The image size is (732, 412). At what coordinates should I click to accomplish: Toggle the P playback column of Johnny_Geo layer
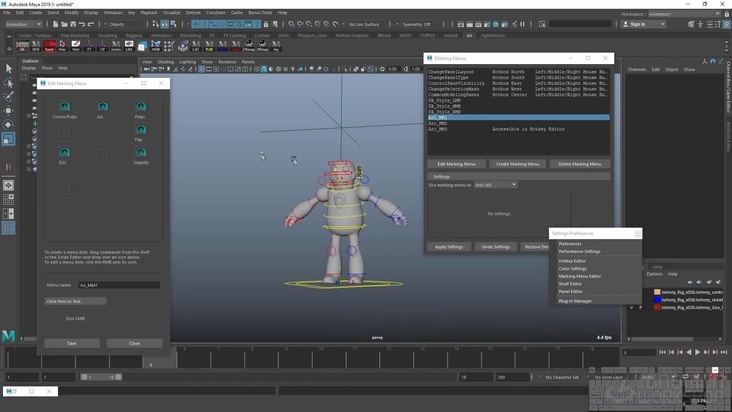tap(640, 308)
